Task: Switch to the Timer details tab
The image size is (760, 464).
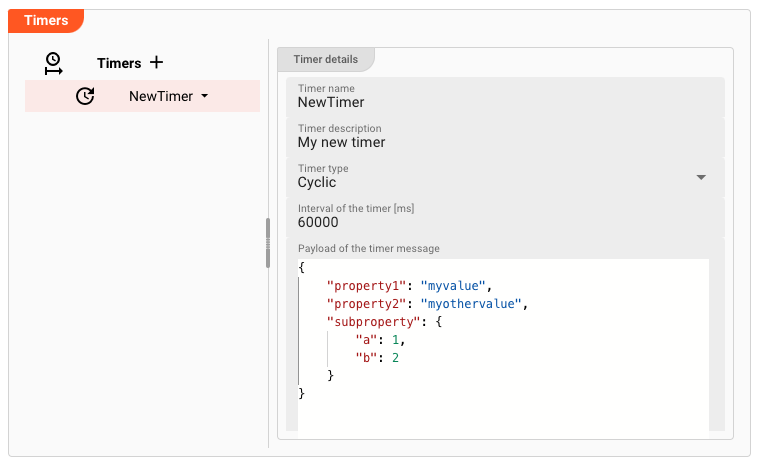Action: tap(325, 59)
